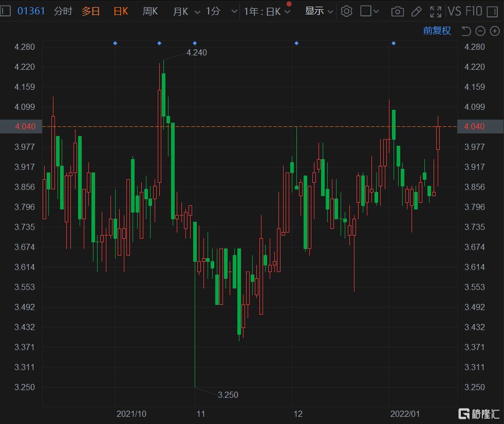Screen dimensions: 504x424
Task: Open F10 company information
Action: click(x=474, y=11)
